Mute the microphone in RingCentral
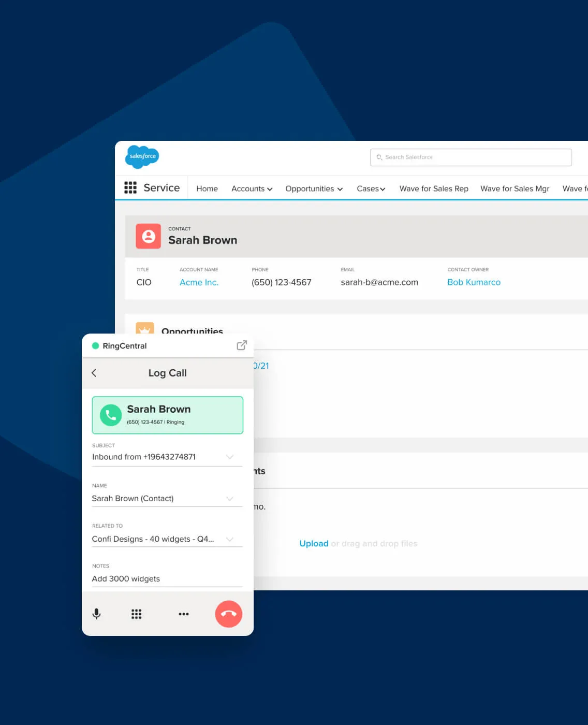The width and height of the screenshot is (588, 725). (x=96, y=614)
